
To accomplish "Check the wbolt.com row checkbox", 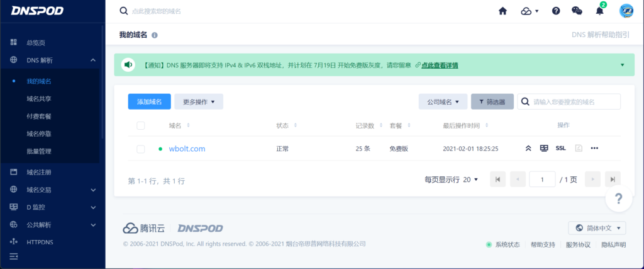I will point(141,149).
